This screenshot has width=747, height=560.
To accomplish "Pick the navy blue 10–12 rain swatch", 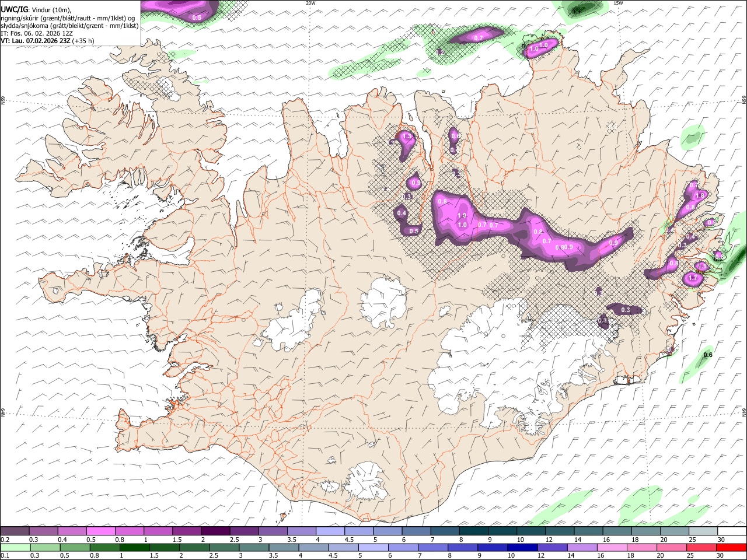I will [522, 547].
